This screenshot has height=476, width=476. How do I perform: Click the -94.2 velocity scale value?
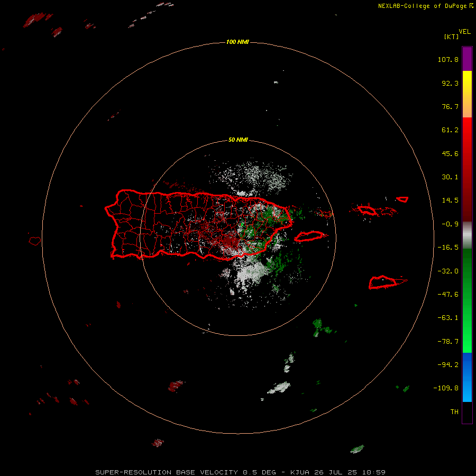point(448,365)
